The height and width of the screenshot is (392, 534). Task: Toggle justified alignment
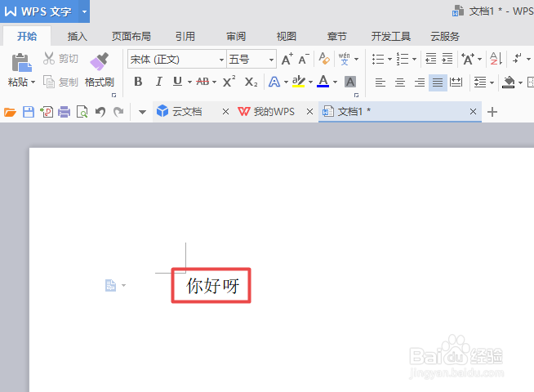[x=438, y=82]
